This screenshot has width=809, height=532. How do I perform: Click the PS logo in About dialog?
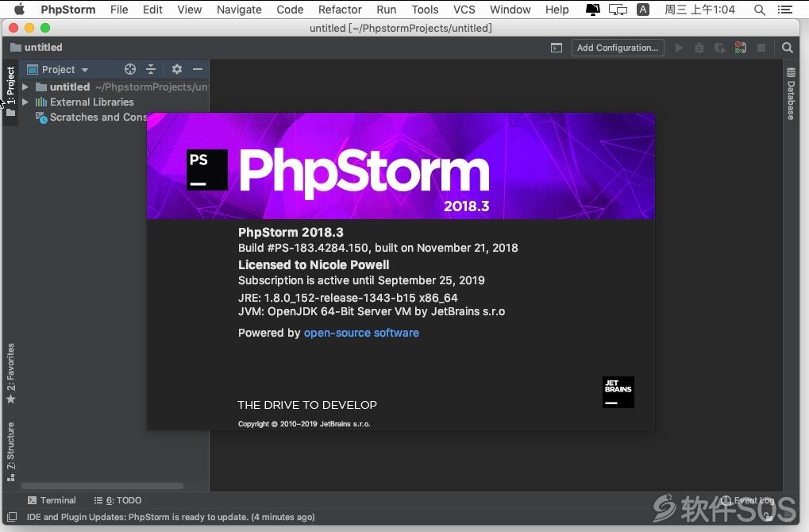(x=207, y=170)
